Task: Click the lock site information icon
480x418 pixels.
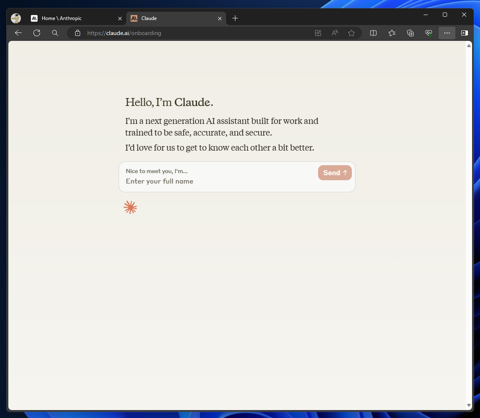Action: (x=78, y=33)
